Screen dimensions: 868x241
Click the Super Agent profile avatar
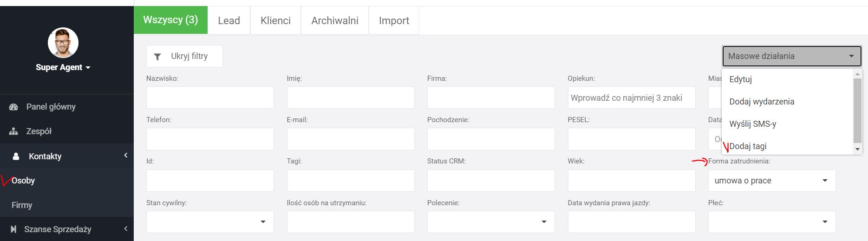[63, 43]
